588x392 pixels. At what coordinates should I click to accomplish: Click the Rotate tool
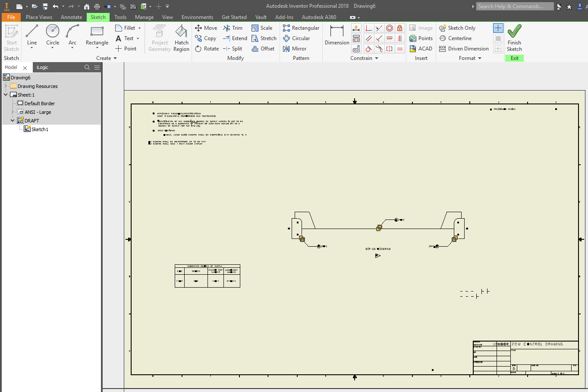click(x=207, y=49)
